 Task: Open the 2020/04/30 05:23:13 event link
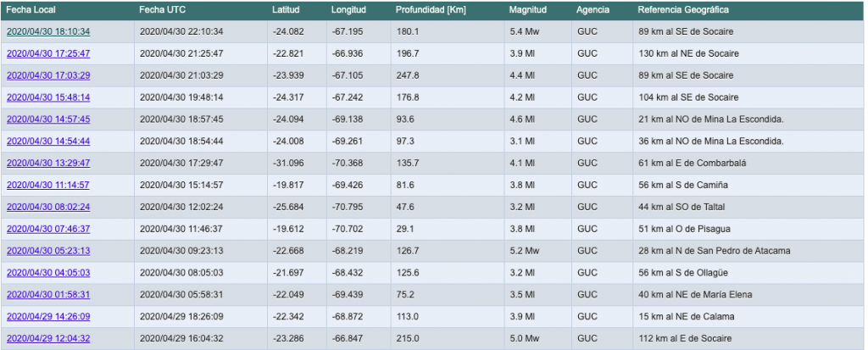48,251
